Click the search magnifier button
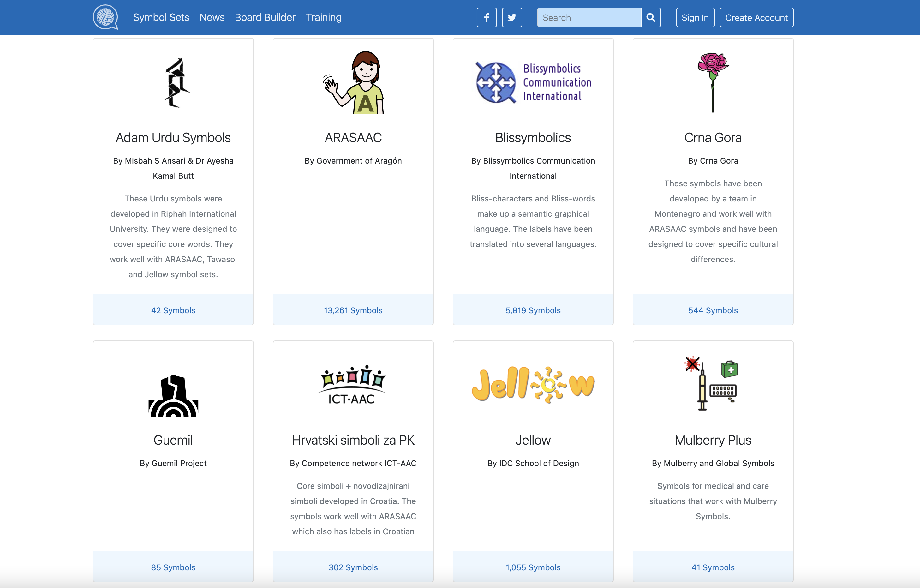This screenshot has height=588, width=920. point(650,17)
